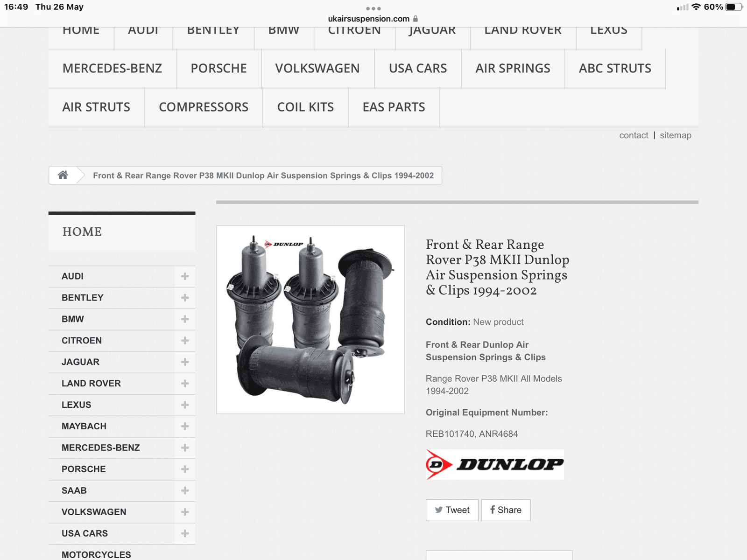Click the Facebook Share button

(x=506, y=510)
